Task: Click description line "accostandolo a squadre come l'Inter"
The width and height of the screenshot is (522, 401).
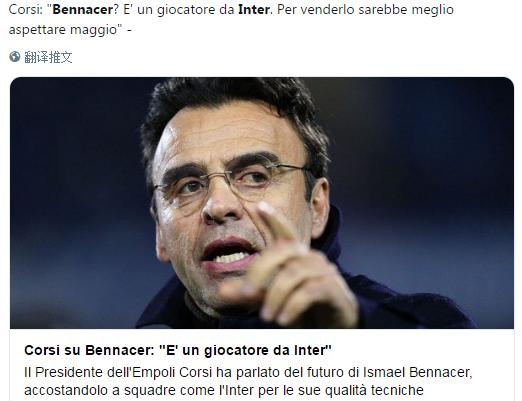Action: pyautogui.click(x=224, y=390)
